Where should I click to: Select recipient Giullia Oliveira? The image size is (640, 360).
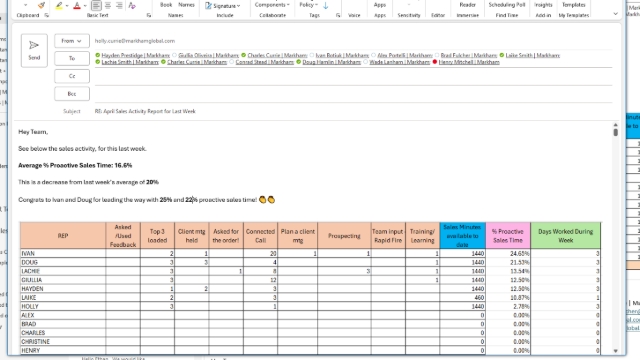coord(208,55)
